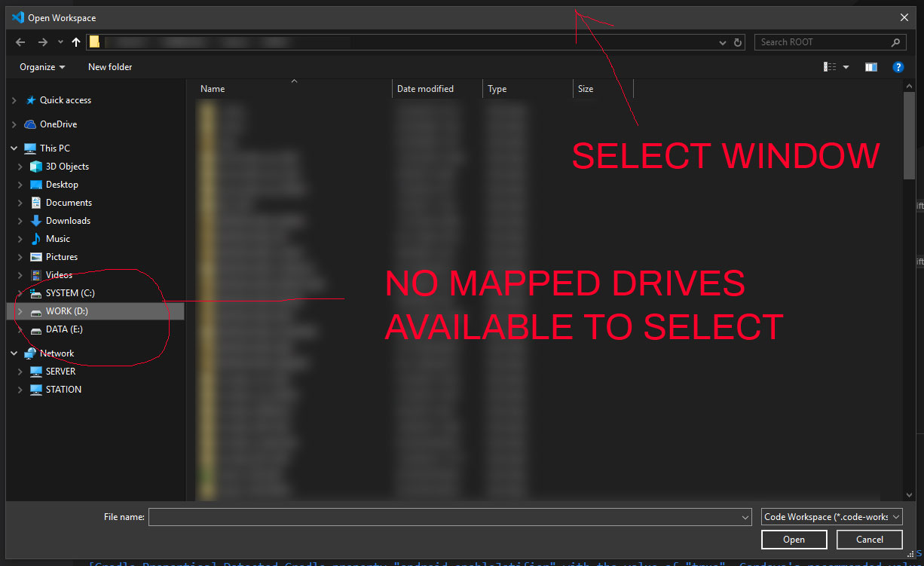This screenshot has height=566, width=924.
Task: Click the Quick access star icon
Action: pyautogui.click(x=31, y=99)
